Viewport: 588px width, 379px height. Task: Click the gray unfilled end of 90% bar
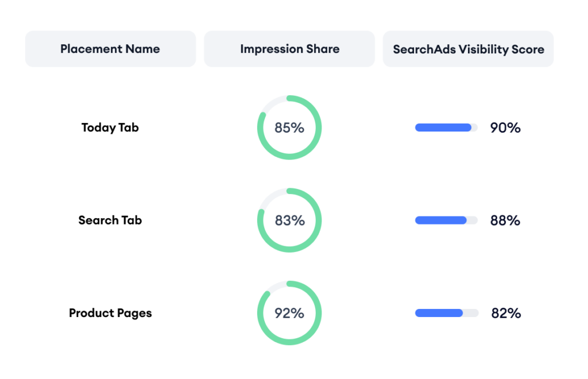pyautogui.click(x=475, y=128)
